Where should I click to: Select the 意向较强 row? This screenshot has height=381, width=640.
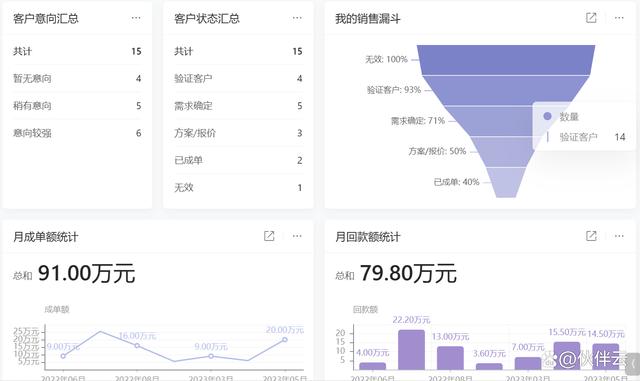(x=77, y=133)
